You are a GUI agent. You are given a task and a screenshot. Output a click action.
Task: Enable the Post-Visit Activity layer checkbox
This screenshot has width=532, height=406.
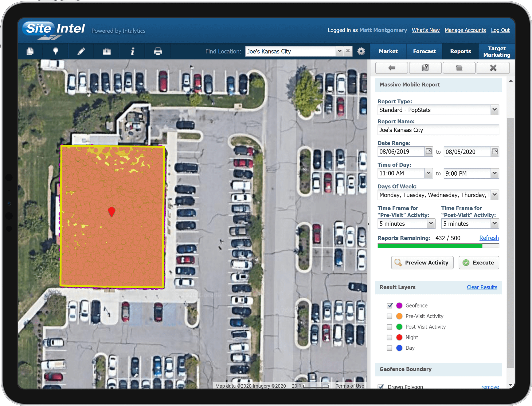pos(390,327)
